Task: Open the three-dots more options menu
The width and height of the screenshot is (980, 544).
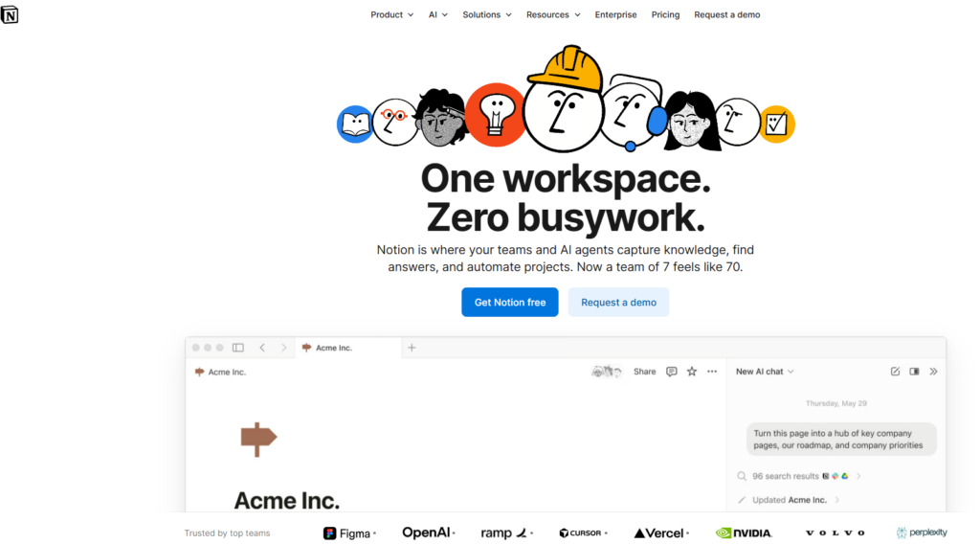Action: click(712, 372)
